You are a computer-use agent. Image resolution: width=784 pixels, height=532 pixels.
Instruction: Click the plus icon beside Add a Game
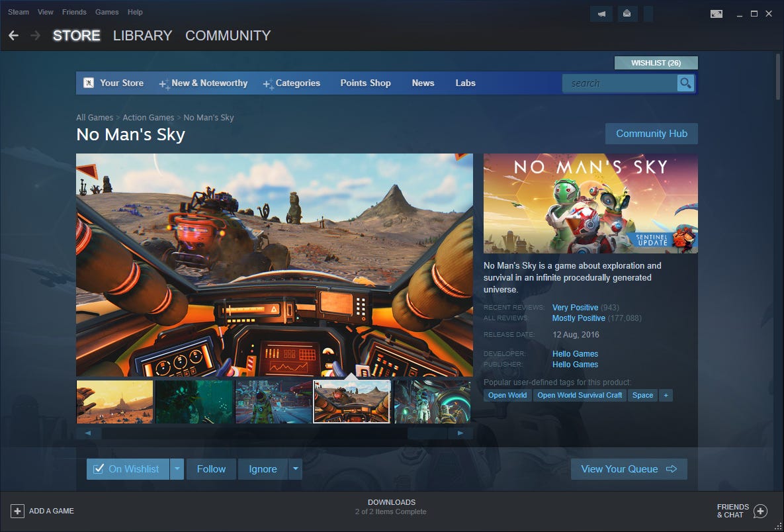[17, 511]
